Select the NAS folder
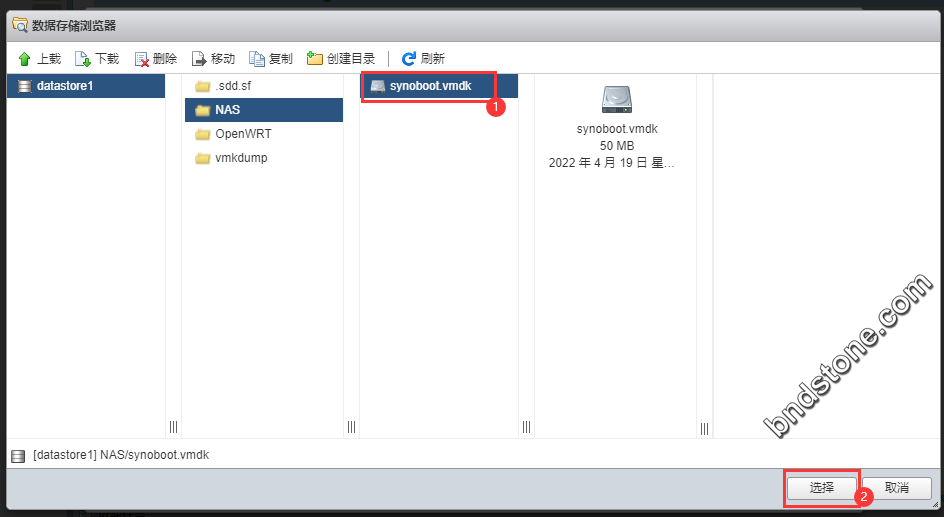The image size is (944, 517). tap(264, 110)
